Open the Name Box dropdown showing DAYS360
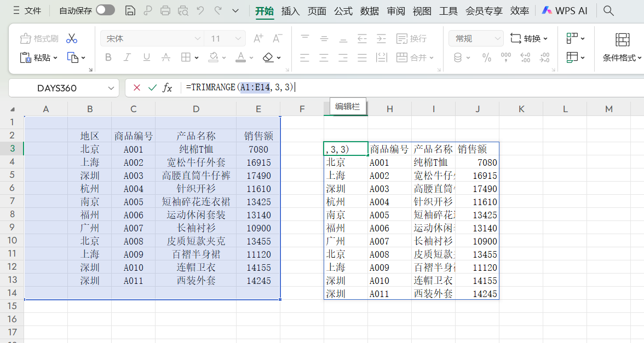The width and height of the screenshot is (644, 343). click(x=110, y=87)
